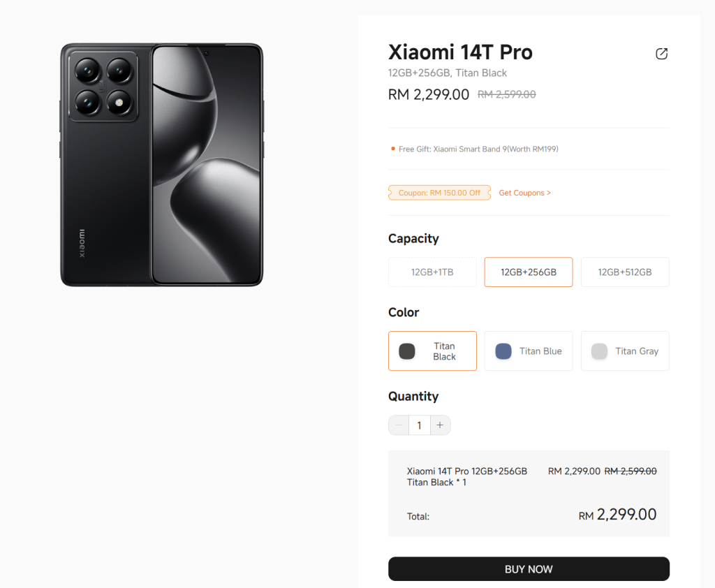715x588 pixels.
Task: Select the Titan Black color swatch
Action: tap(432, 351)
